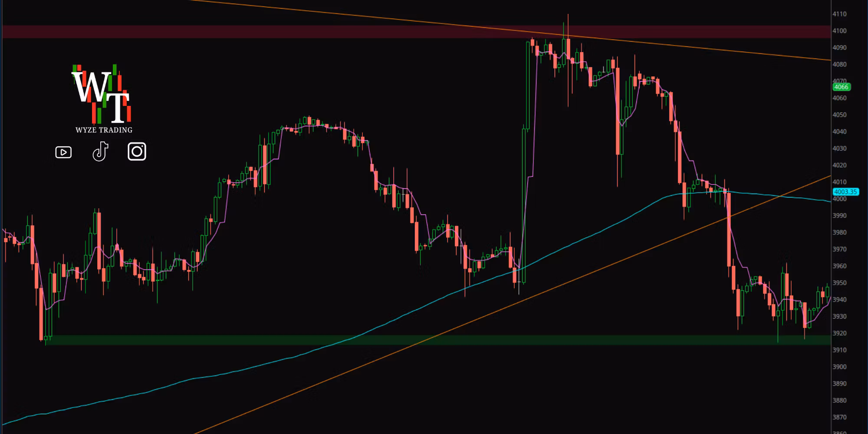Click the YouTube icon under the logo
This screenshot has height=434, width=868.
tap(63, 152)
